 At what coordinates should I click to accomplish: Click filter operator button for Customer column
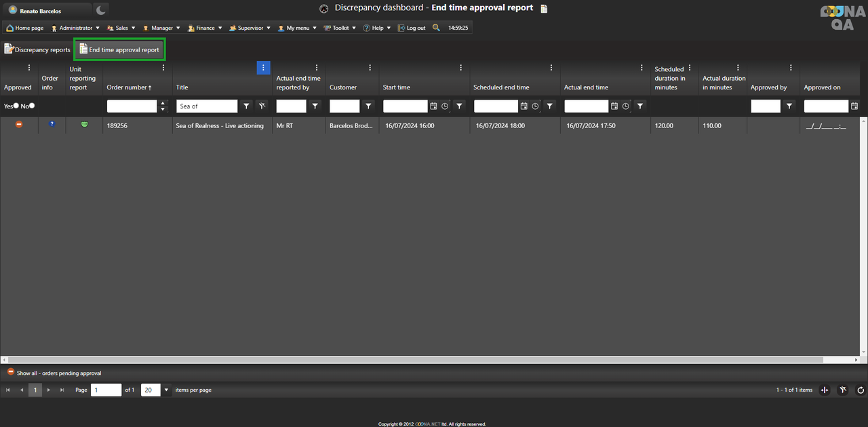coord(368,106)
